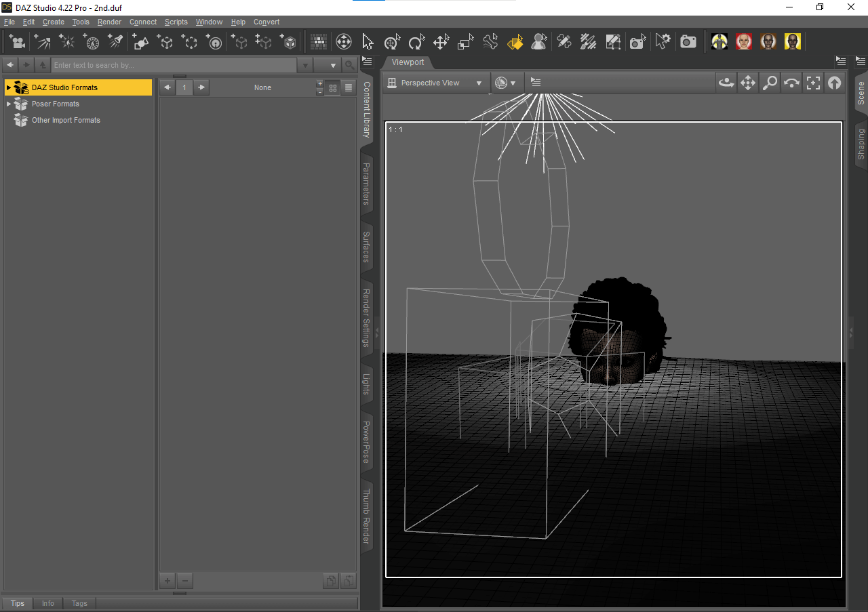Select the Translate tool
Image resolution: width=868 pixels, height=612 pixels.
click(441, 42)
